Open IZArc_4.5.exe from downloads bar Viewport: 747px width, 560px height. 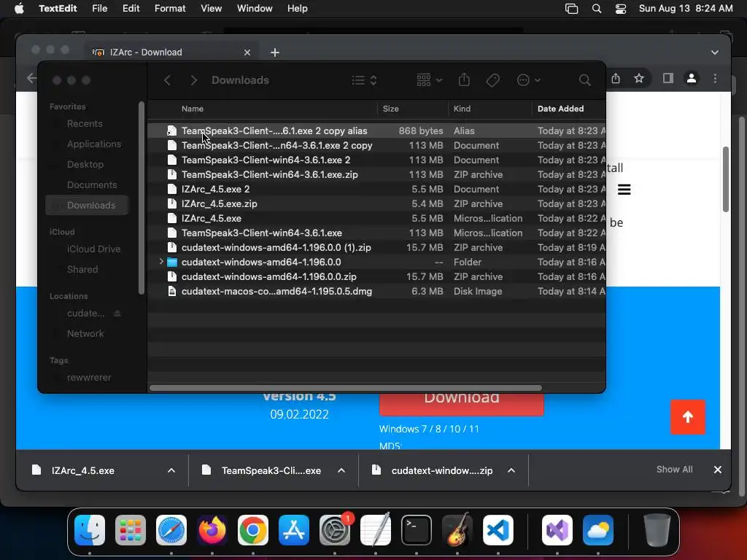click(x=83, y=470)
